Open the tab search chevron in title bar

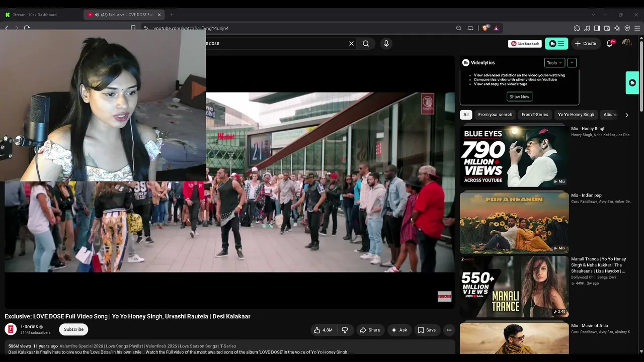(593, 15)
